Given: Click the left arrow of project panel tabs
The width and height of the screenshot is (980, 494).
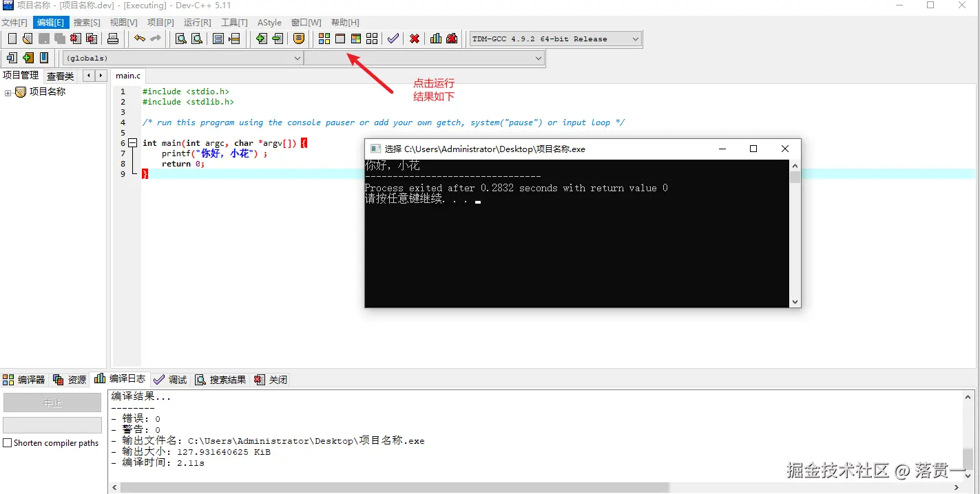Looking at the screenshot, I should tap(89, 76).
